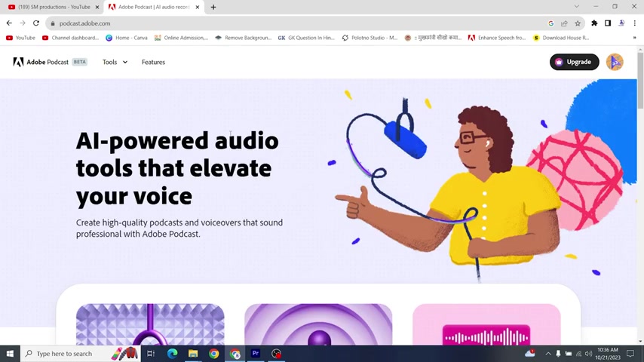Open the Enhance Speech bookmark
The image size is (644, 362).
click(497, 38)
